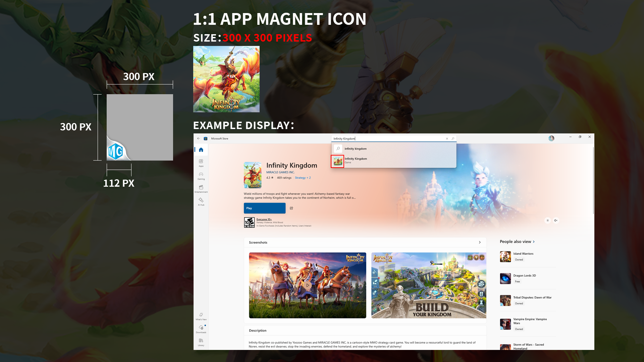
Task: Open AI Hub in the sidebar
Action: point(201,202)
